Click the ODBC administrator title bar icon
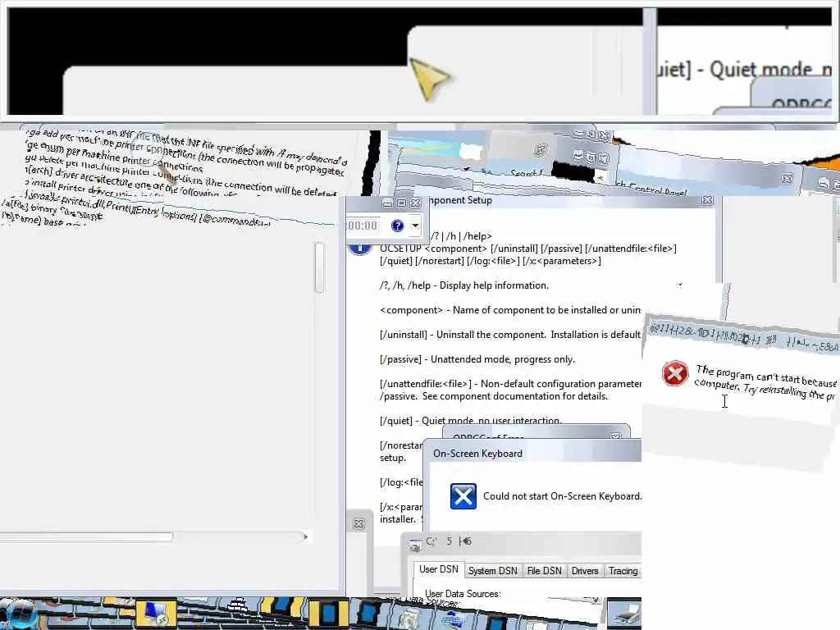 tap(415, 545)
